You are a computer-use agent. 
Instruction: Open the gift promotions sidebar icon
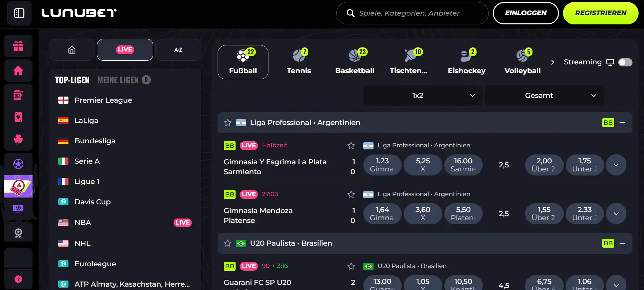pos(18,46)
